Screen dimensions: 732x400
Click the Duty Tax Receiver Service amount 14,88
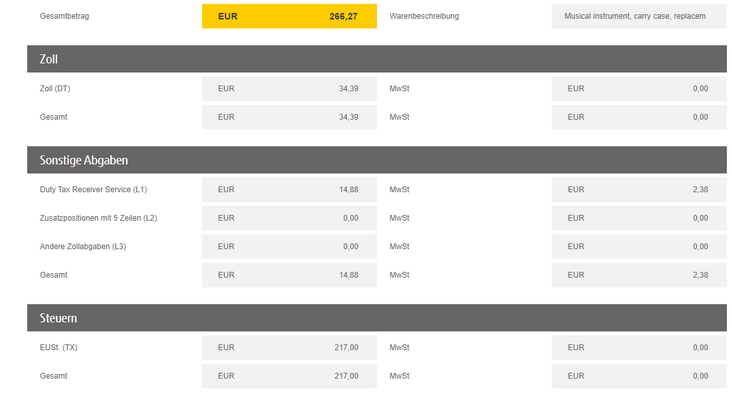coord(289,189)
